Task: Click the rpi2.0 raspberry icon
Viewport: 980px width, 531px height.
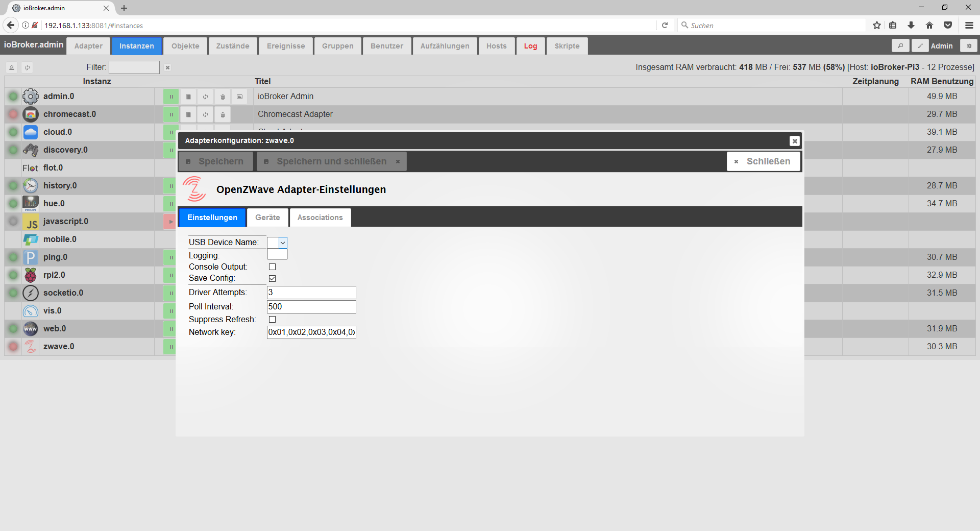Action: [31, 275]
